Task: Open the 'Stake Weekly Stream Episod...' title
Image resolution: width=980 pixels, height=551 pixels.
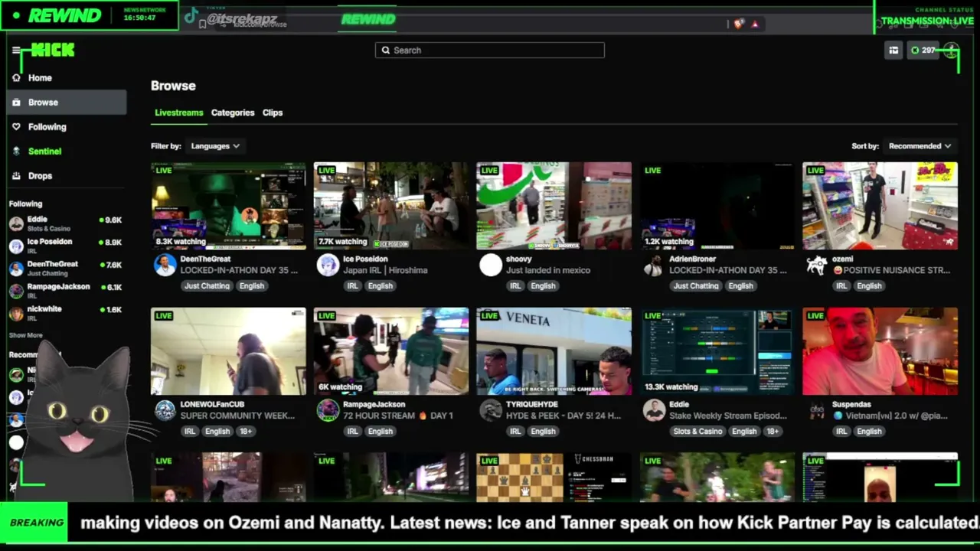Action: tap(728, 416)
